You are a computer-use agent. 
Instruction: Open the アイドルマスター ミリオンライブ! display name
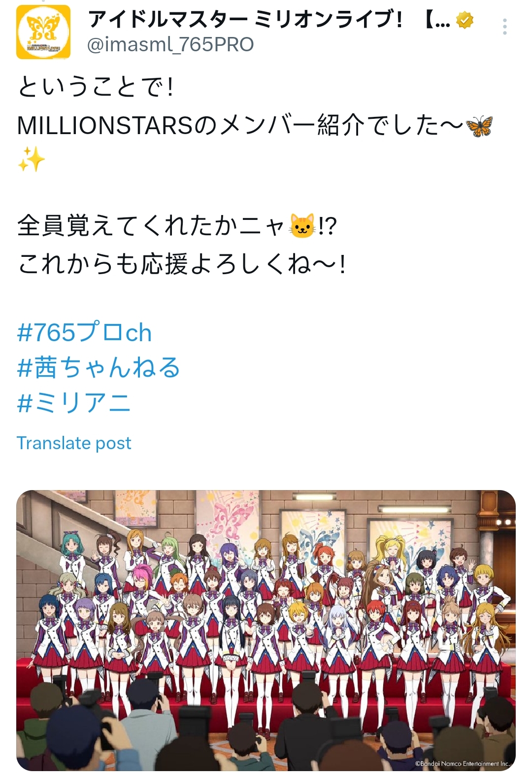(269, 20)
